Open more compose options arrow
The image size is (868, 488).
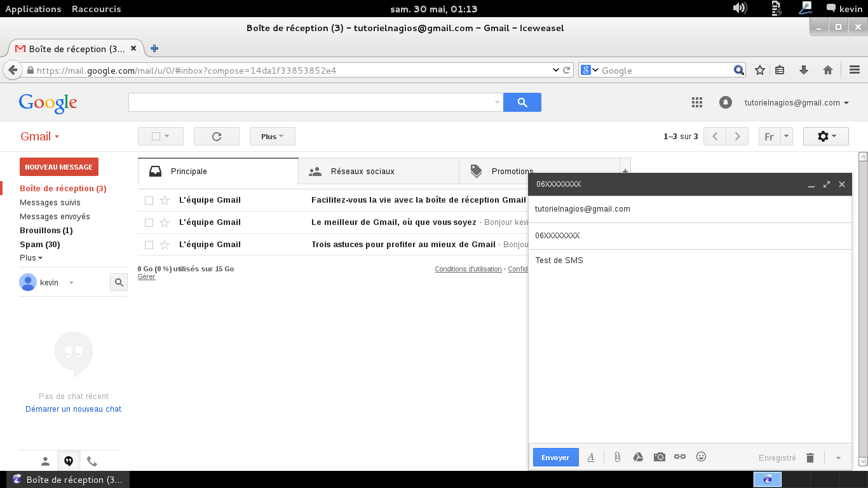click(838, 458)
